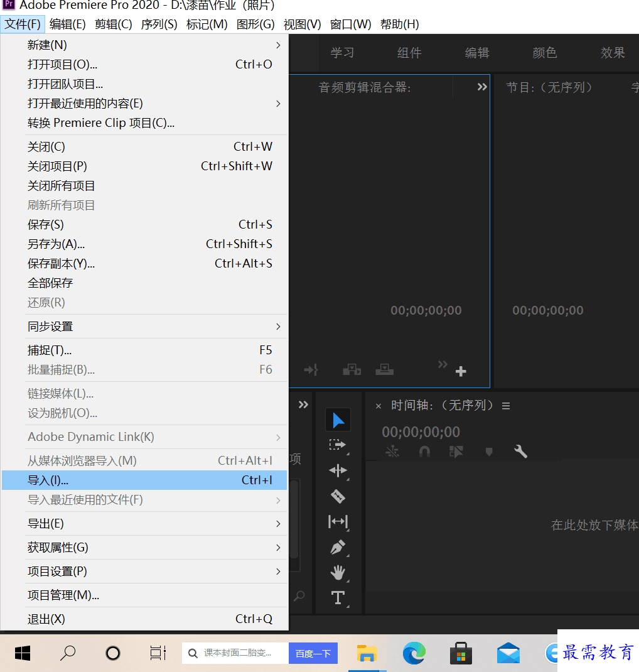Toggle timeline snap magnet
The width and height of the screenshot is (639, 672).
[424, 452]
